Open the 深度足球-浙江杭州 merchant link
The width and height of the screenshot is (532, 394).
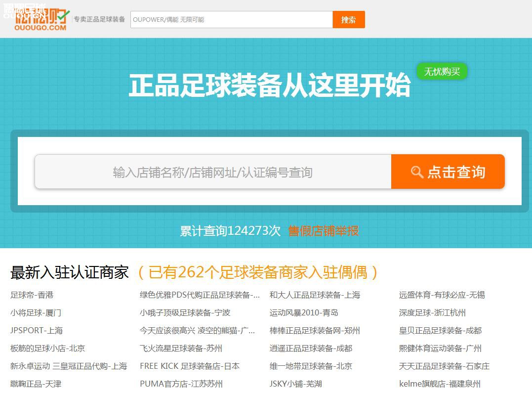(x=431, y=313)
